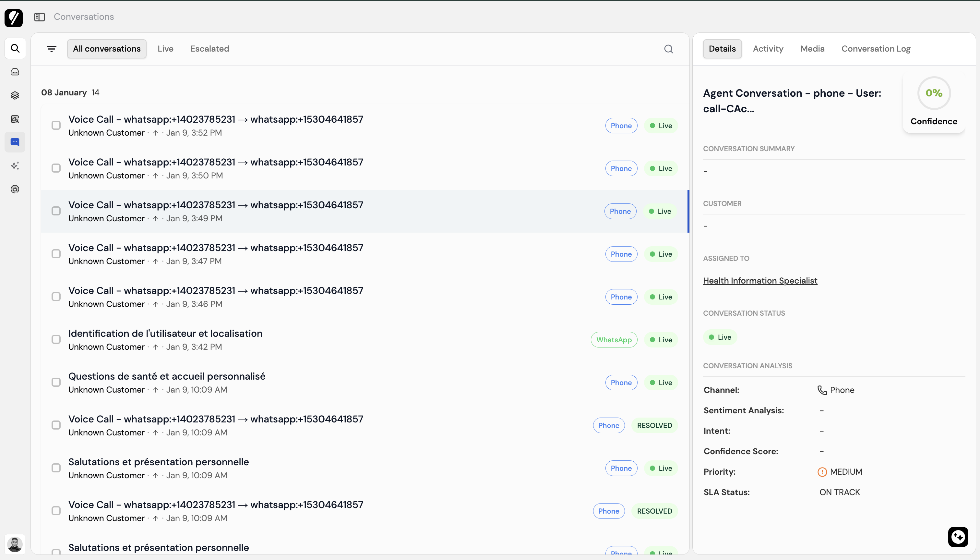Open the sparkle AI icon in sidebar
Screen dimensions: 980x560
[x=15, y=166]
